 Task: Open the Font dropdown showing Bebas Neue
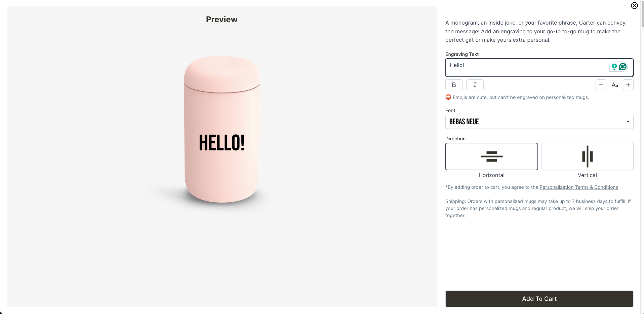(539, 122)
